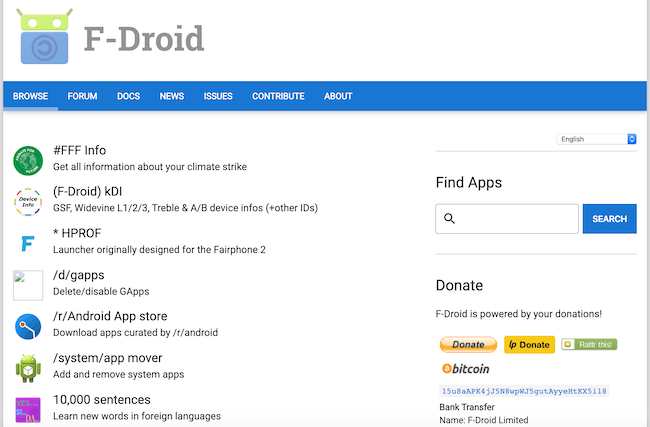Open the /r/Android App store title

click(110, 316)
